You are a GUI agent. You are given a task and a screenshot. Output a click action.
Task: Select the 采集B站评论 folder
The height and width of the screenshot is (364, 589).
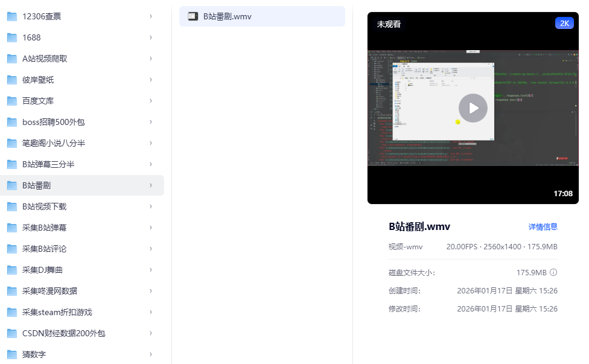[x=44, y=249]
